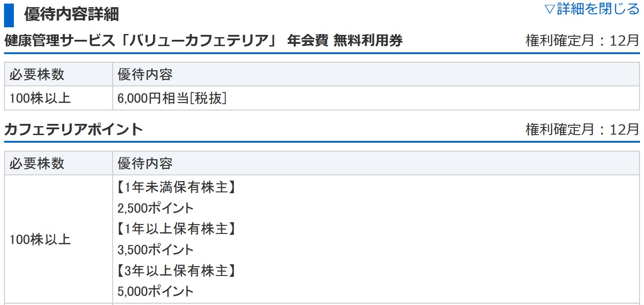
Task: Select the 2,500ポイント text
Action: click(155, 208)
